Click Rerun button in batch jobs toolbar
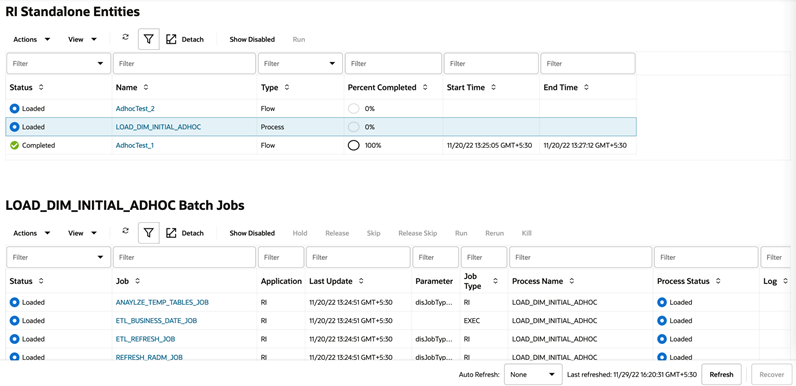Image resolution: width=796 pixels, height=386 pixels. click(x=494, y=233)
